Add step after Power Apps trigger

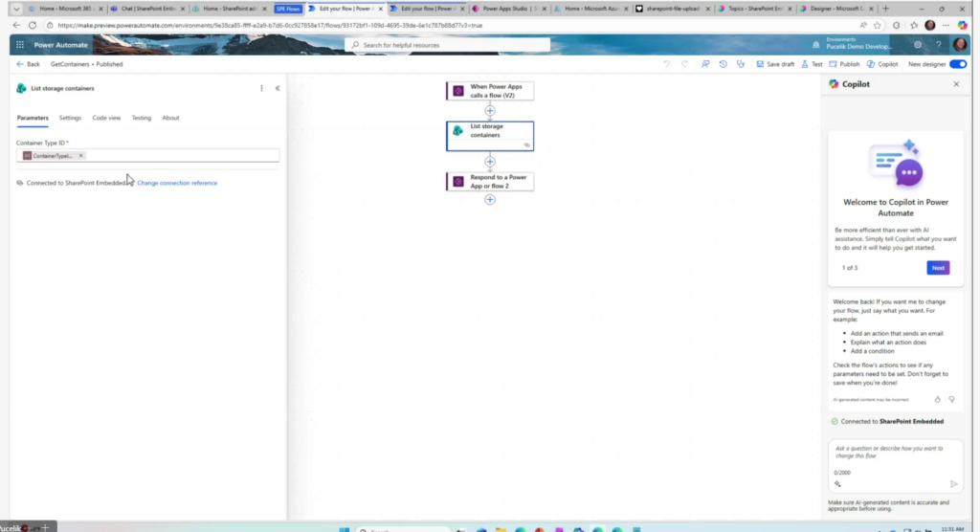pyautogui.click(x=490, y=111)
